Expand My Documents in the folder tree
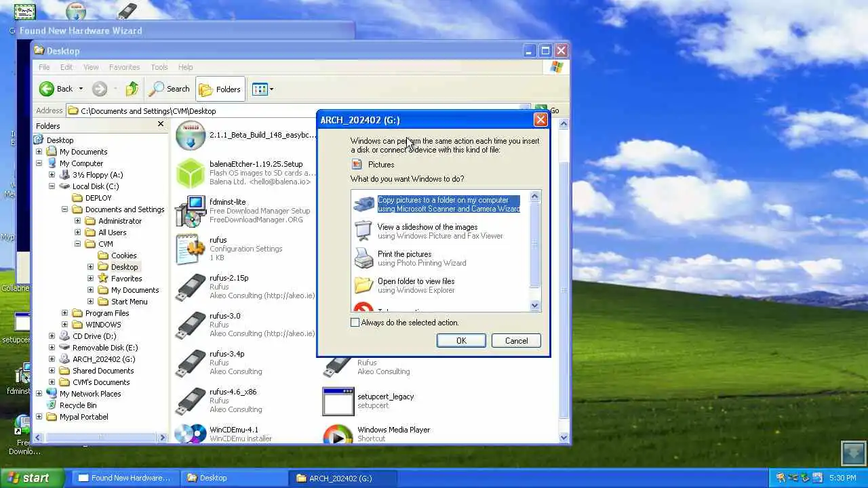 click(x=39, y=152)
